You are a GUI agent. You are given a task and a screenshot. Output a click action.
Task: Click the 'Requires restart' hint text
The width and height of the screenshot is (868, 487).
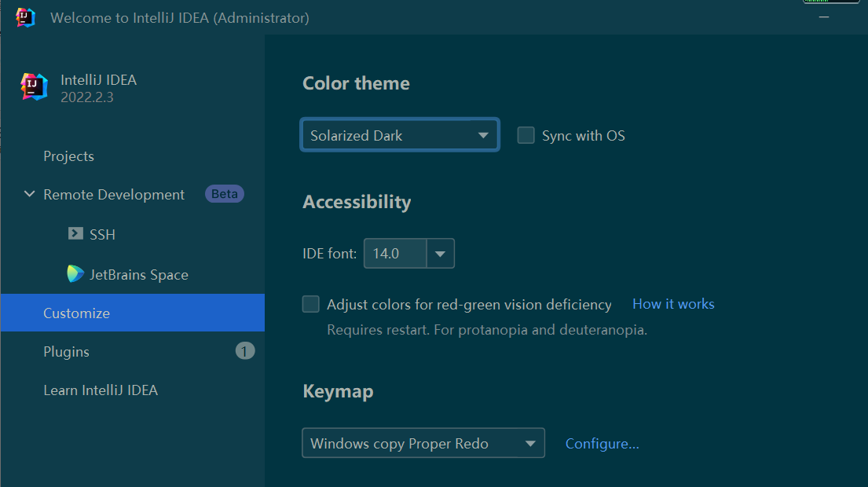tap(486, 330)
